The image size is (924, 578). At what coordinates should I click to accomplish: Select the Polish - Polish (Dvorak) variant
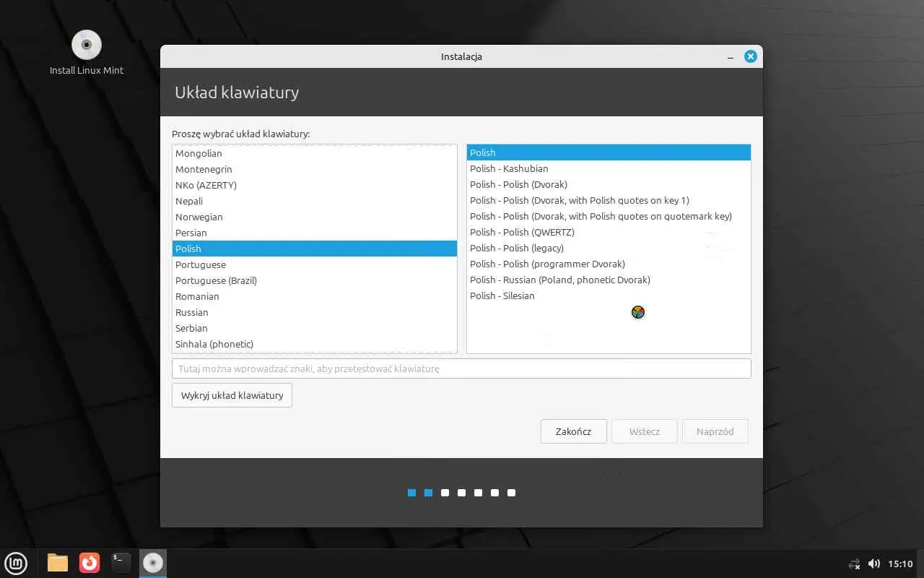point(609,184)
